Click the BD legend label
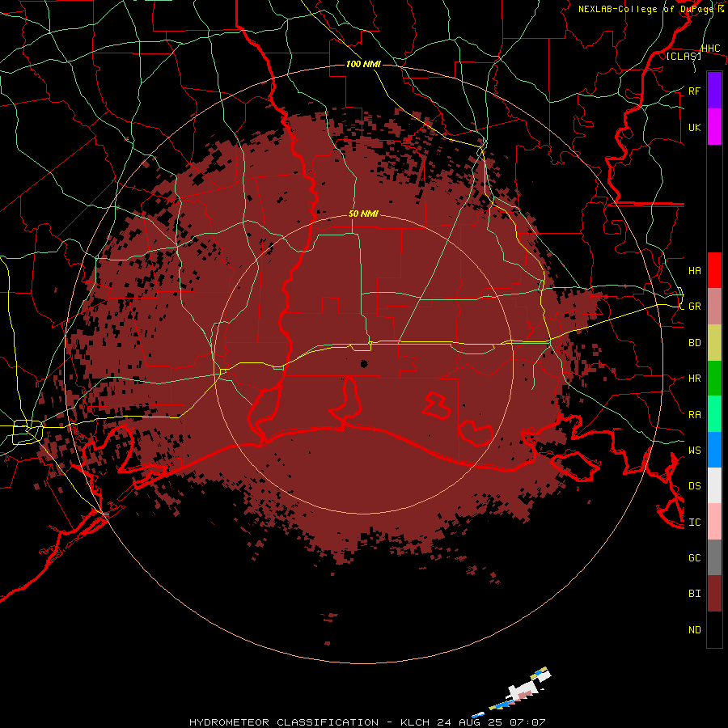The width and height of the screenshot is (728, 728). 694,343
